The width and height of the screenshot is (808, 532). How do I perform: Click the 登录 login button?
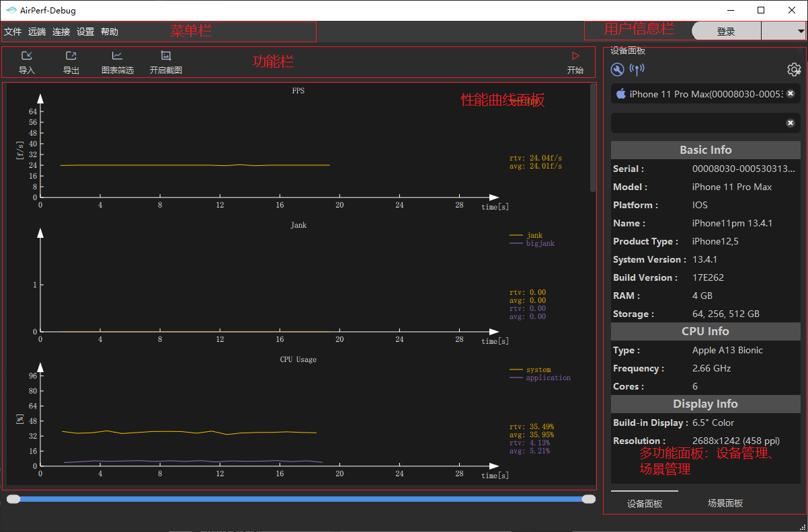pyautogui.click(x=726, y=31)
